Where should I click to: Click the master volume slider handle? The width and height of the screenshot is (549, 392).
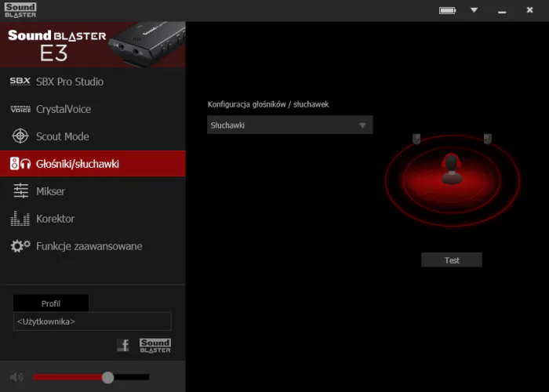pos(108,377)
